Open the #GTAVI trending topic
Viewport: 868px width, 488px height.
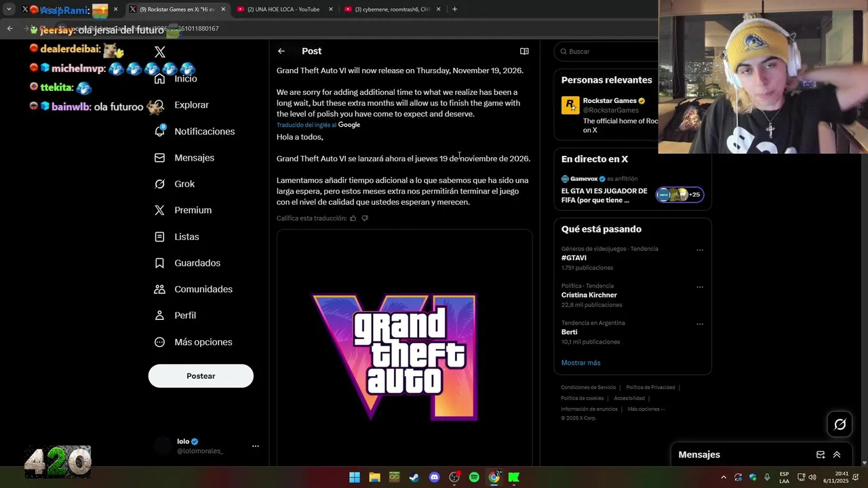point(574,258)
